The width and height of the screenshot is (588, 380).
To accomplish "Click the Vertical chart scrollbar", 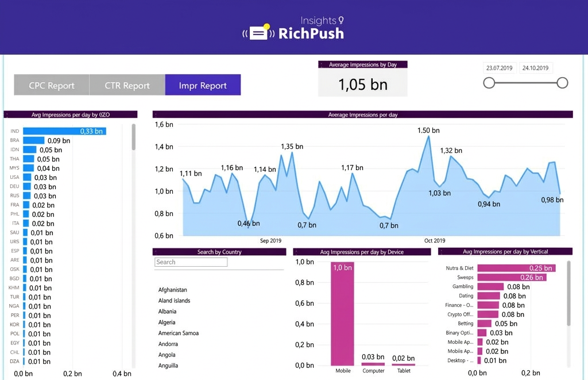I will (568, 293).
